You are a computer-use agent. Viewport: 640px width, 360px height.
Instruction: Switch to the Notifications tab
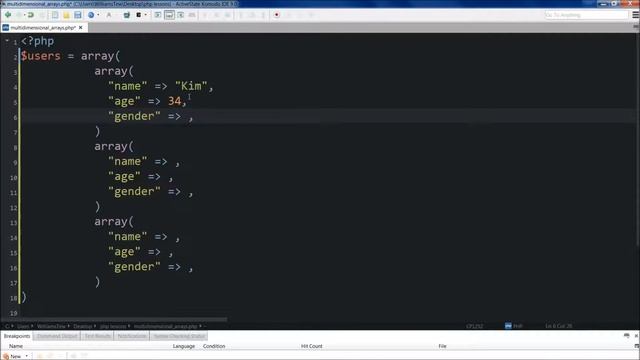[x=132, y=336]
